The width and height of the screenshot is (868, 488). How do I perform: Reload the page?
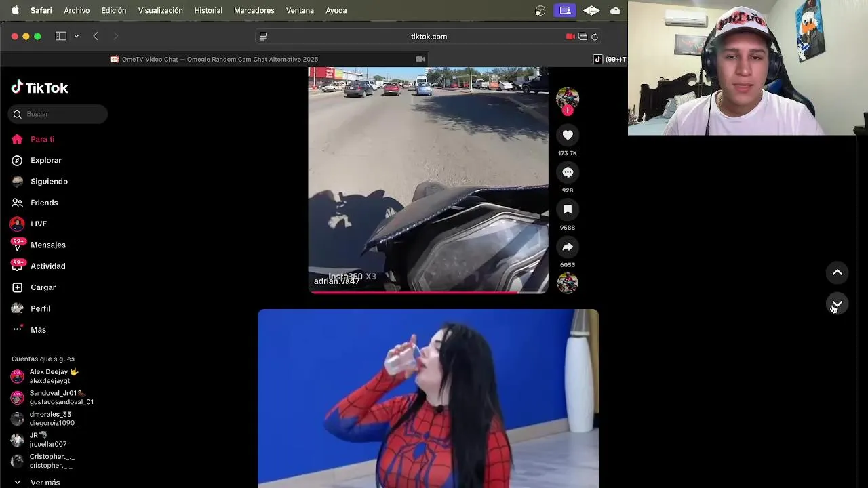(595, 37)
